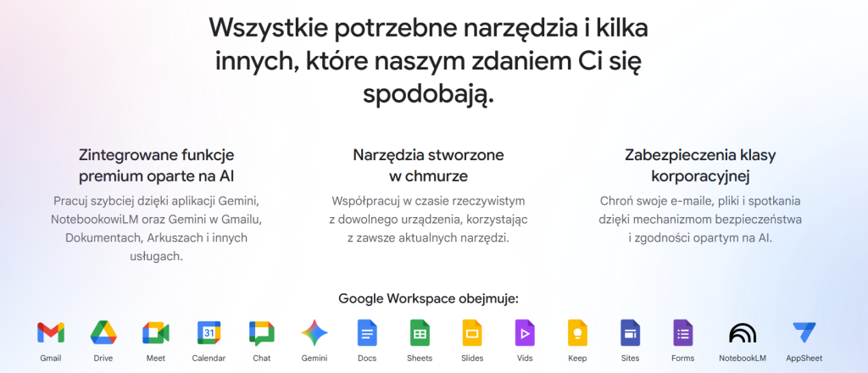Image resolution: width=868 pixels, height=373 pixels.
Task: Open the NotebookLM icon
Action: pos(743,332)
